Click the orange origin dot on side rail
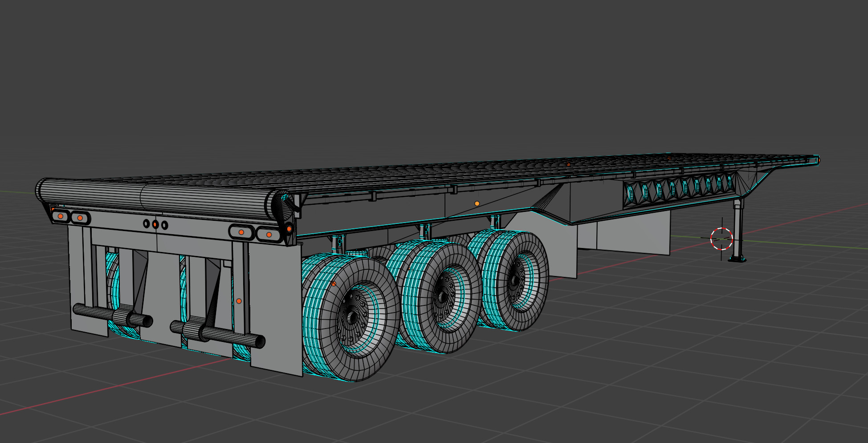Screen dimensions: 868x443 pos(477,203)
